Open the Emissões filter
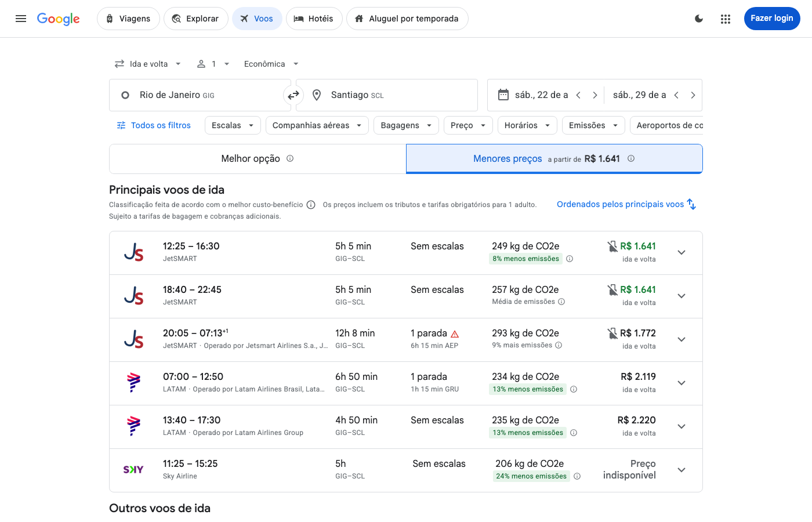812x522 pixels. point(593,125)
